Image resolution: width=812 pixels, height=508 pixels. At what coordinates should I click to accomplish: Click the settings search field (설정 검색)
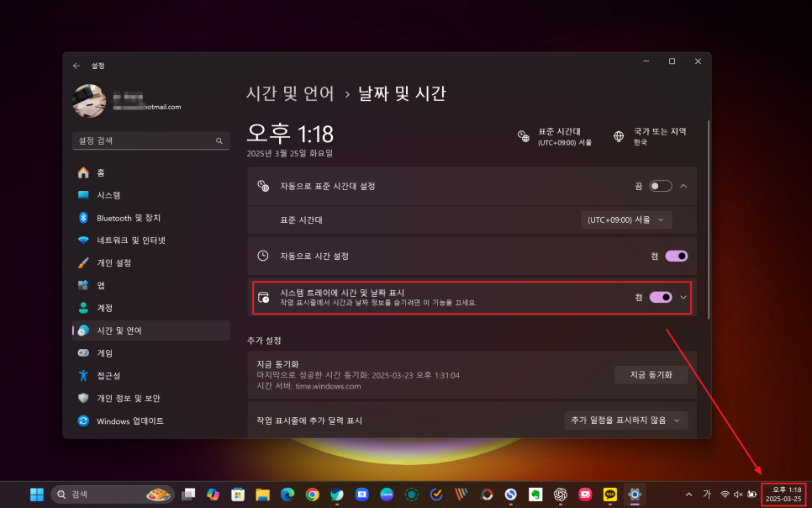tap(151, 140)
